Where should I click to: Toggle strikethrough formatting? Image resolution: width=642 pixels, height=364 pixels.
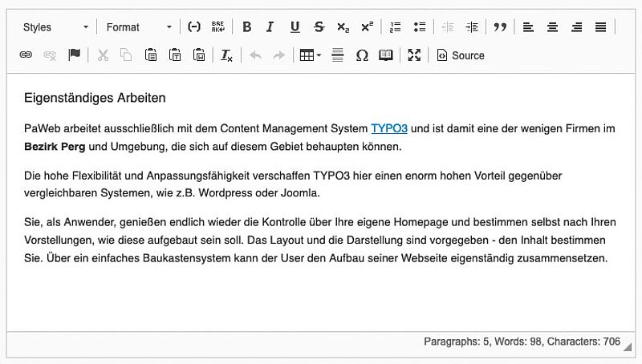pyautogui.click(x=319, y=27)
